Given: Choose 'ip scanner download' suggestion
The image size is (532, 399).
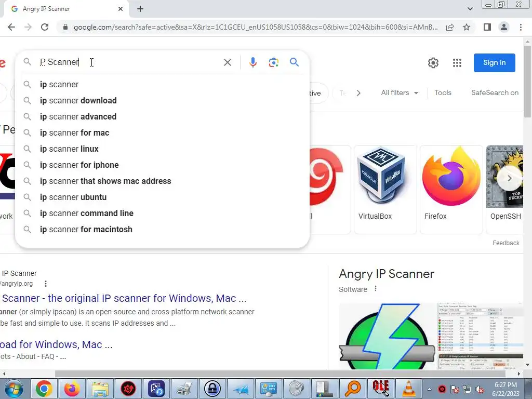Looking at the screenshot, I should [162, 100].
